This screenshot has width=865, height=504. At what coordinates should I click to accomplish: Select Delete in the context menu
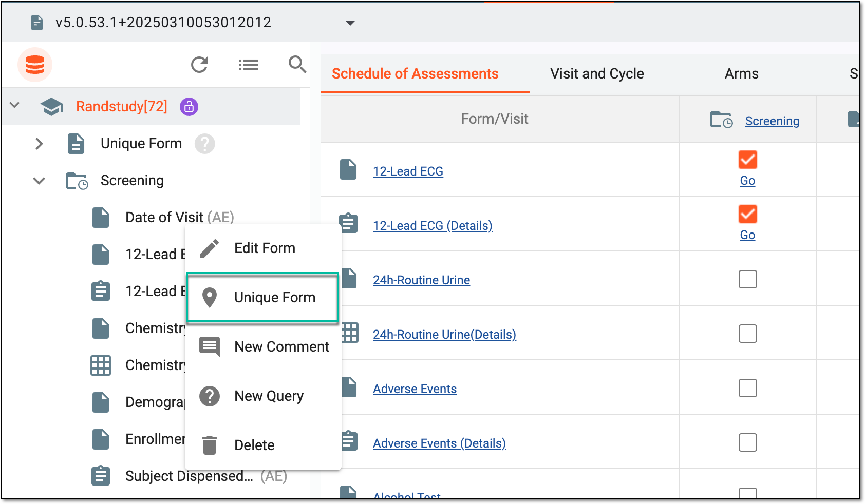coord(263,445)
